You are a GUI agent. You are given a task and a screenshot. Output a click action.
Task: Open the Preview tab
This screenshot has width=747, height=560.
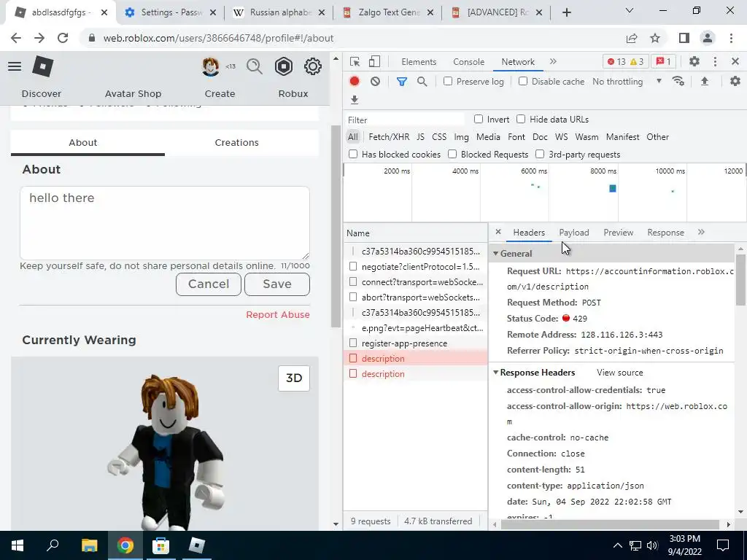pos(619,233)
